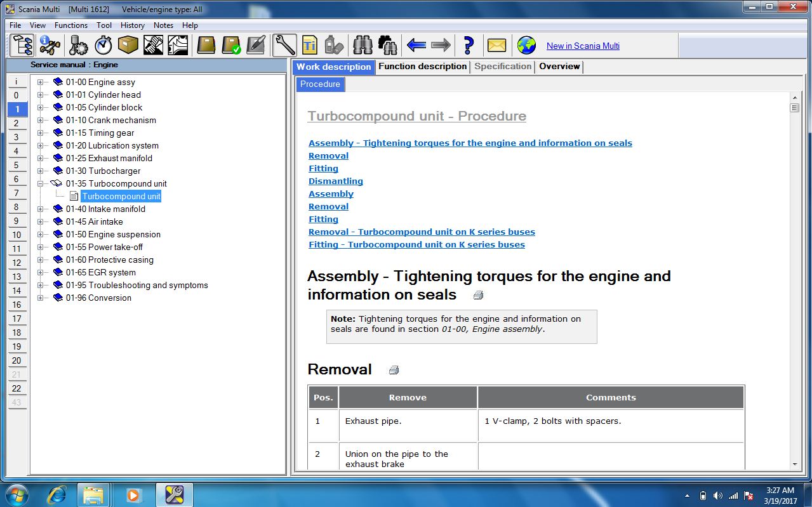This screenshot has width=812, height=507.
Task: Click the piston and gear parts icon
Action: tap(79, 45)
